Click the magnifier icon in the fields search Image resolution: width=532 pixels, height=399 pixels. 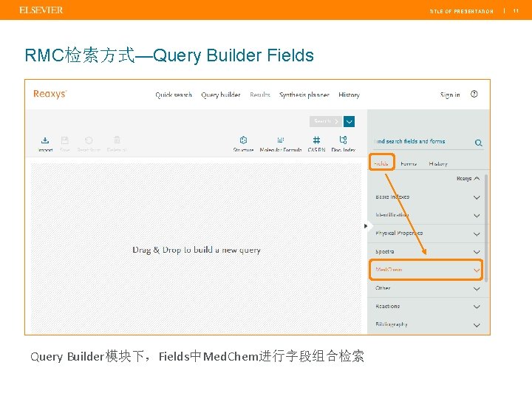click(x=478, y=143)
